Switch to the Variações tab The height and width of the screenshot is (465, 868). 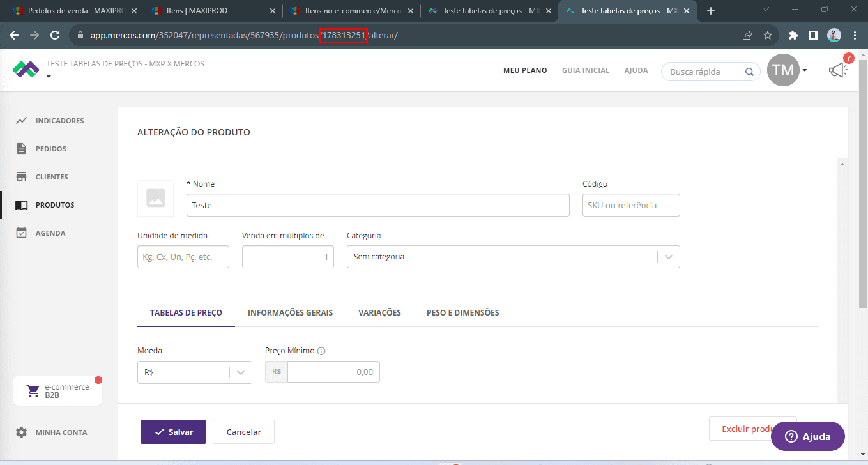pos(379,313)
